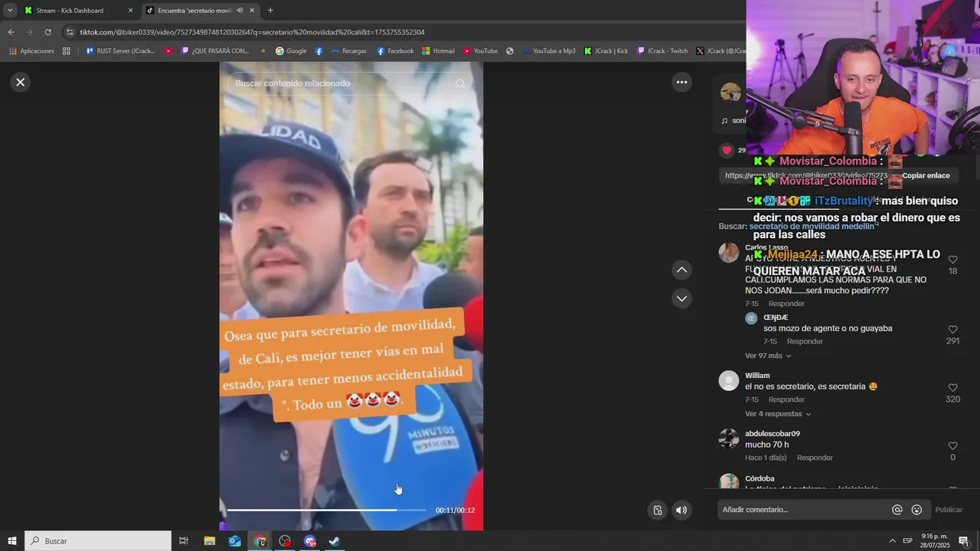Open 'RUST Server (JCrack...' bookmark
Viewport: 980px width, 551px height.
pos(120,51)
